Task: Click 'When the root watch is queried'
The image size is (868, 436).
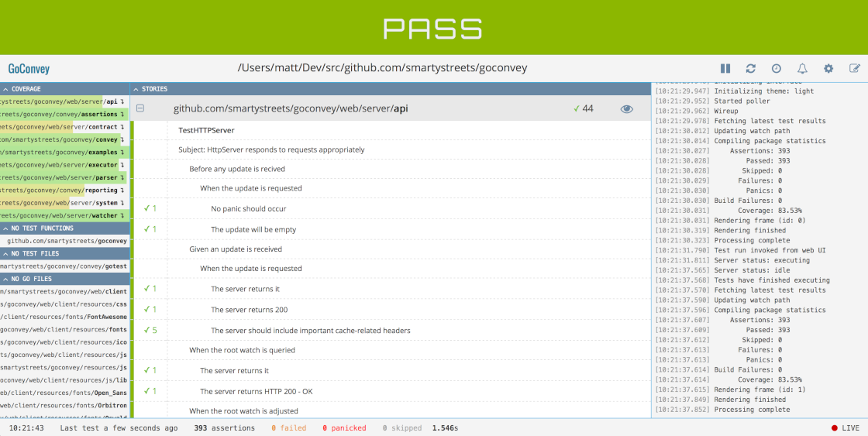Action: pos(242,350)
